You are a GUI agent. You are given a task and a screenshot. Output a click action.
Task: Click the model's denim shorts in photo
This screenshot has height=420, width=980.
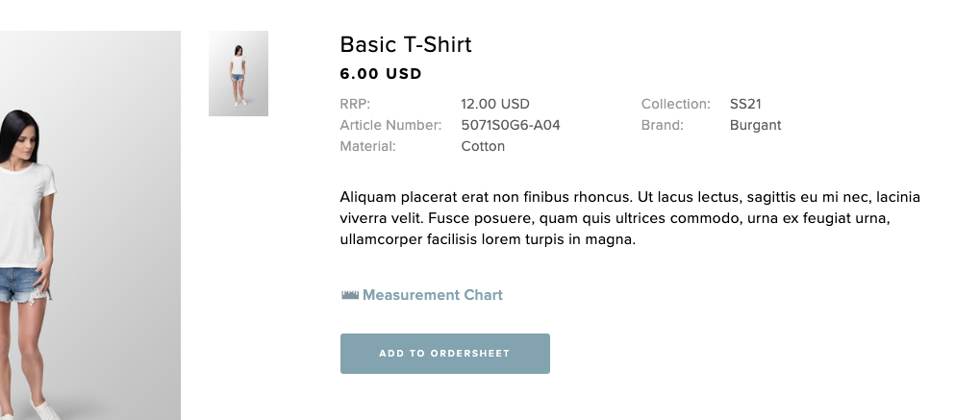[22, 284]
